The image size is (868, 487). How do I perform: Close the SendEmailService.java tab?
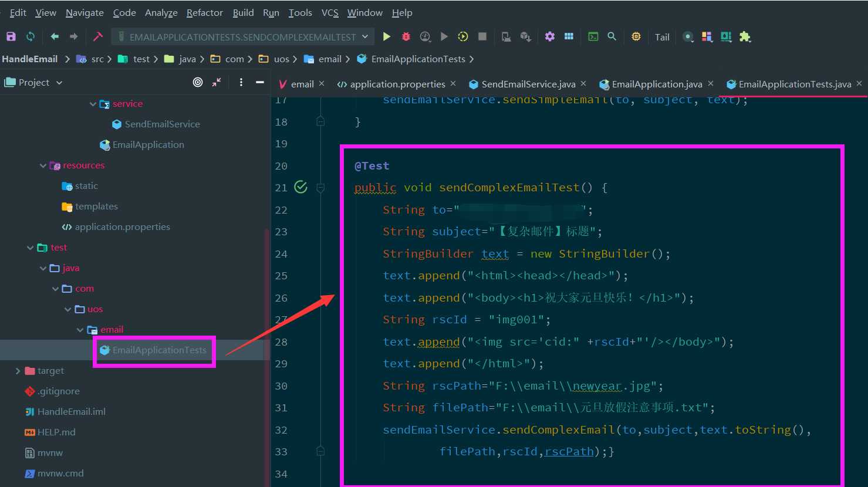coord(583,84)
